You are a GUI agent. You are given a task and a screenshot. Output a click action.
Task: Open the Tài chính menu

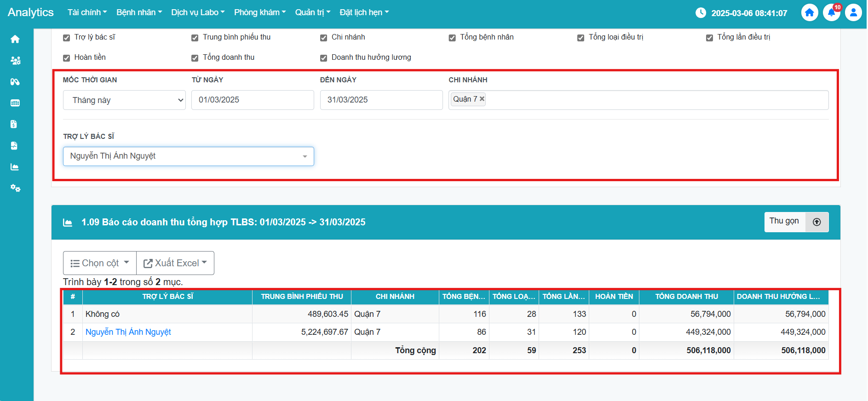click(x=87, y=12)
